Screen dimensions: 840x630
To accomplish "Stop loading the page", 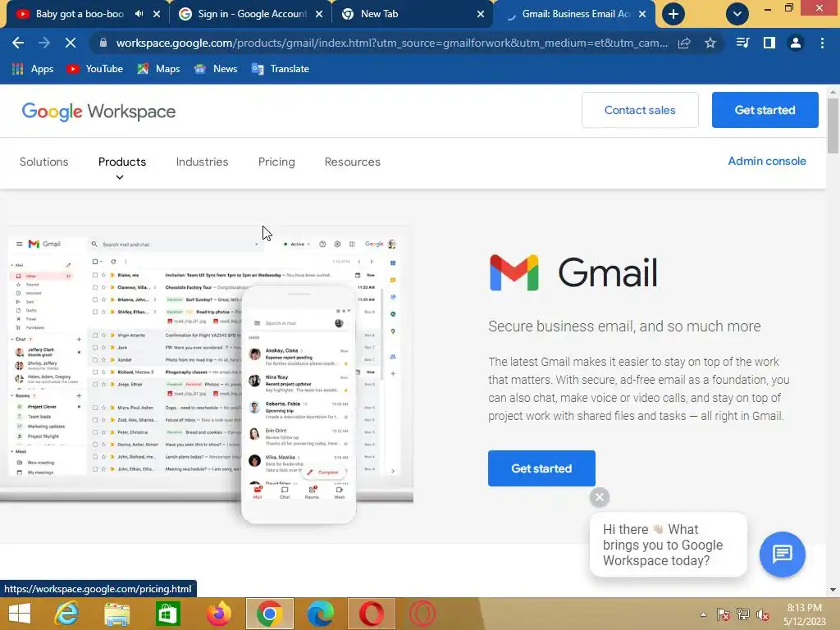I will 71,43.
